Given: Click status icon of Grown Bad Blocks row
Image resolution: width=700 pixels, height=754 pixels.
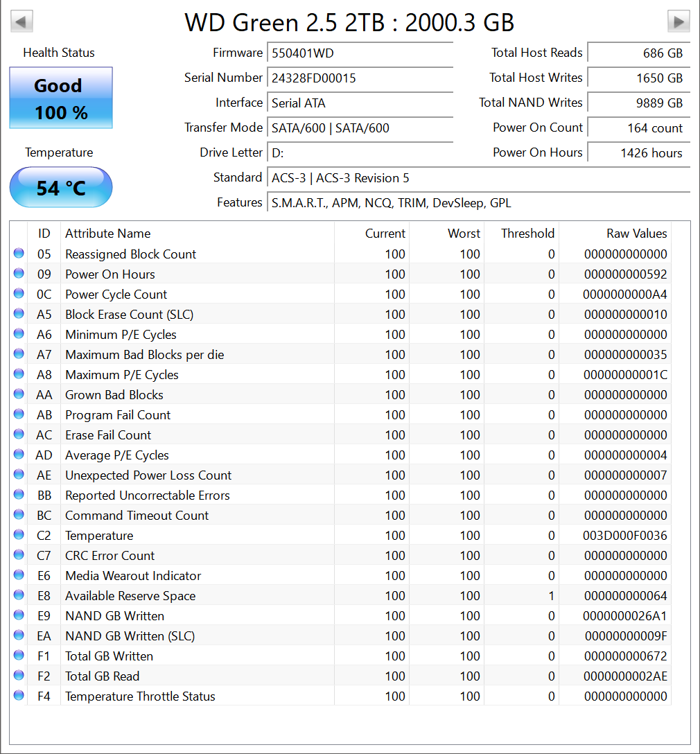Looking at the screenshot, I should click(x=19, y=394).
